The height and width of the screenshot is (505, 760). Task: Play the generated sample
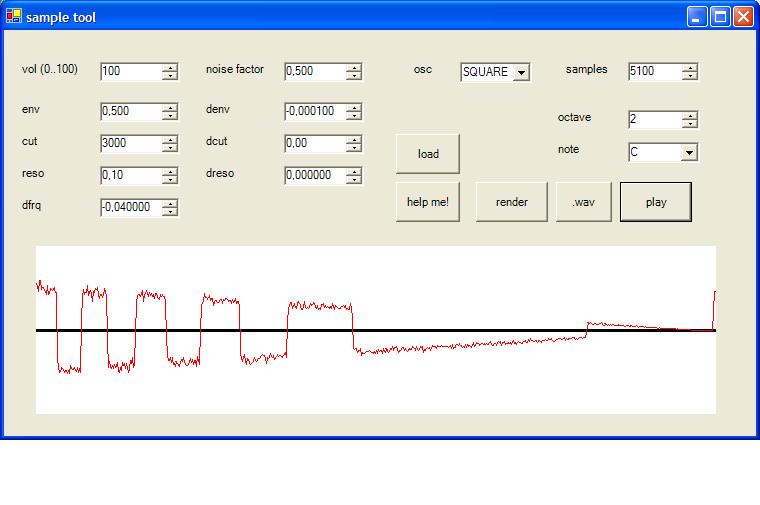point(656,202)
